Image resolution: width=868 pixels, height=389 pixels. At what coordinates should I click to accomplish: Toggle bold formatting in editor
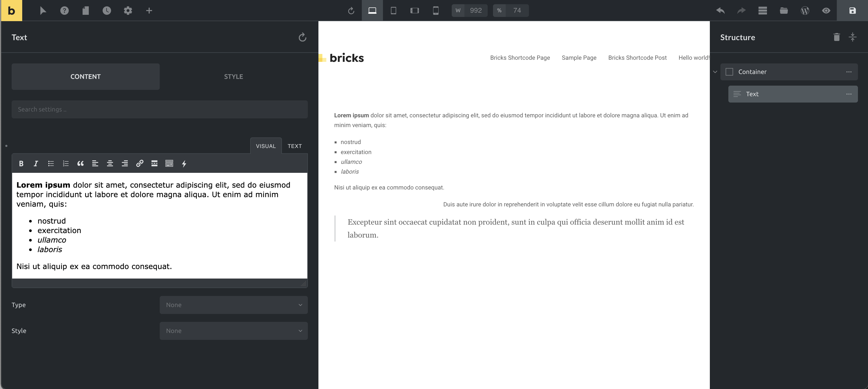21,163
